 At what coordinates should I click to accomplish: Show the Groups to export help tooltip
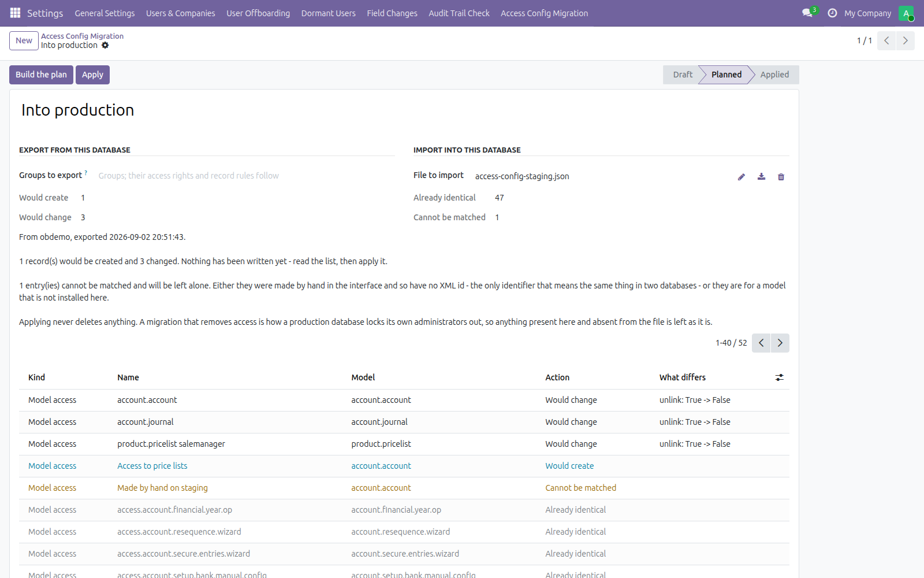[86, 172]
